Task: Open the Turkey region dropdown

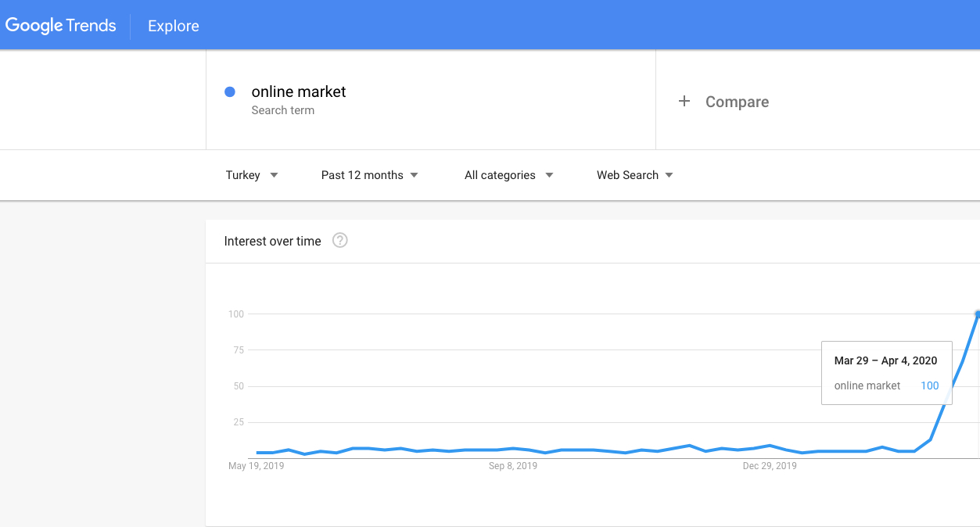Action: pos(251,175)
